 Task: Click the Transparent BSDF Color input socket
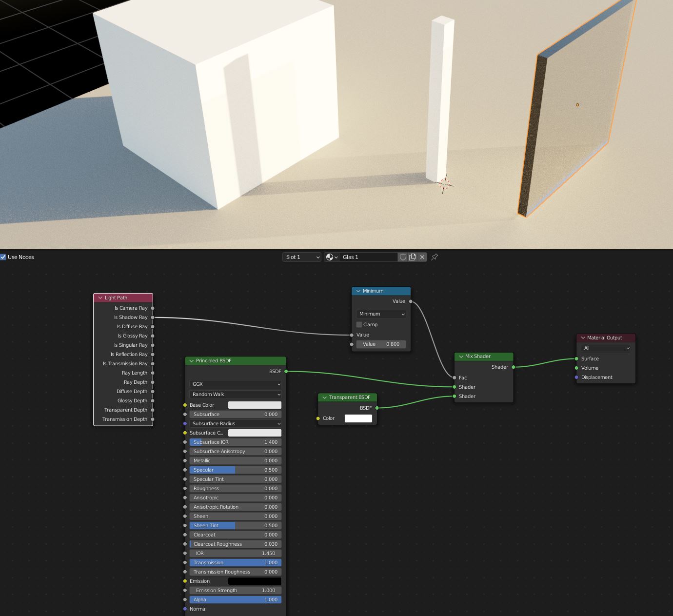tap(318, 418)
